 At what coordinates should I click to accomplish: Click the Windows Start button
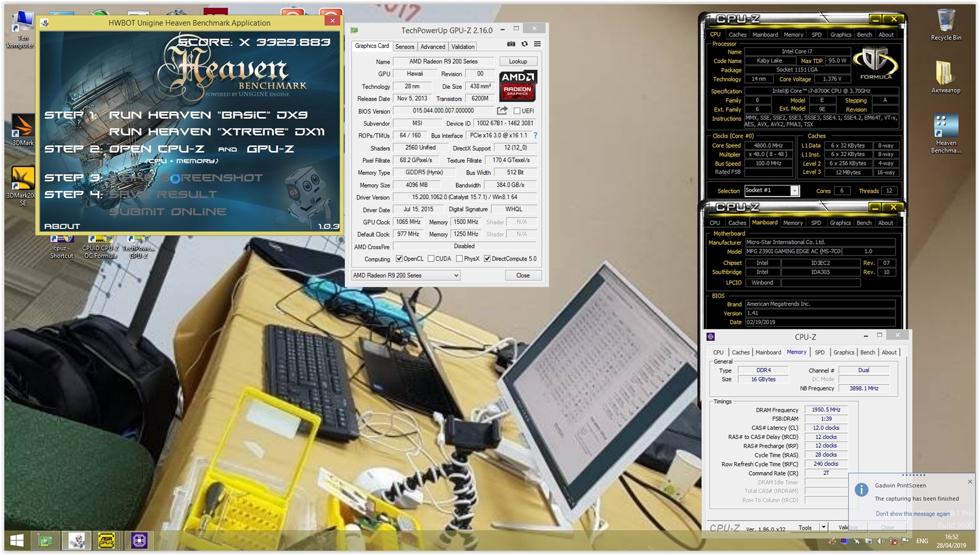pos(17,541)
